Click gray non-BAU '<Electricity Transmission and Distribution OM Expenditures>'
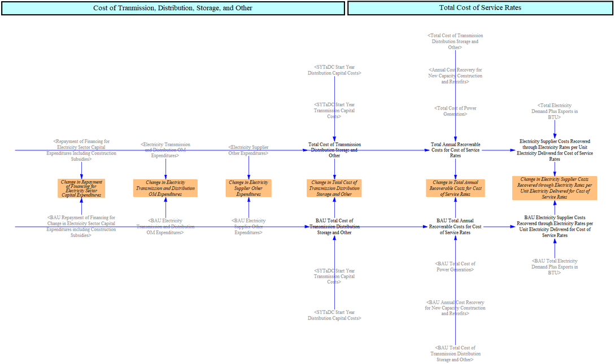615x364 pixels. click(165, 150)
